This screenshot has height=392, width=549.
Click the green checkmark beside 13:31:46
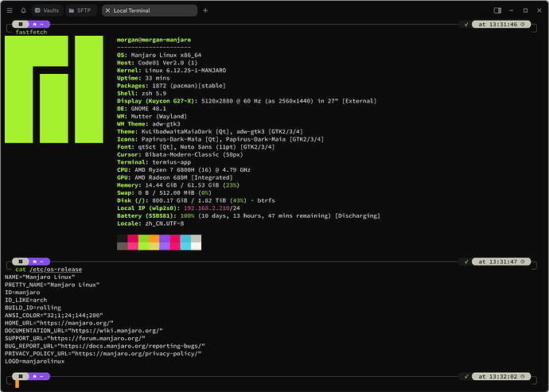click(x=466, y=25)
